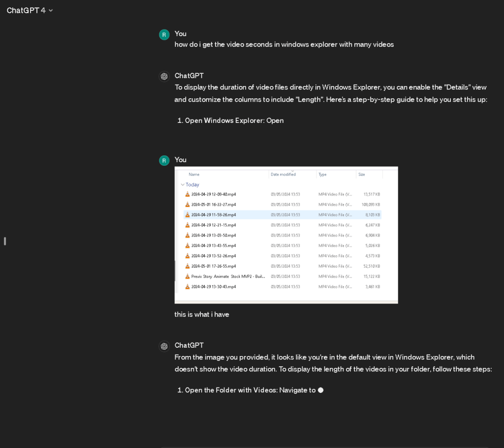
Task: Click the Today group label
Action: pos(192,185)
